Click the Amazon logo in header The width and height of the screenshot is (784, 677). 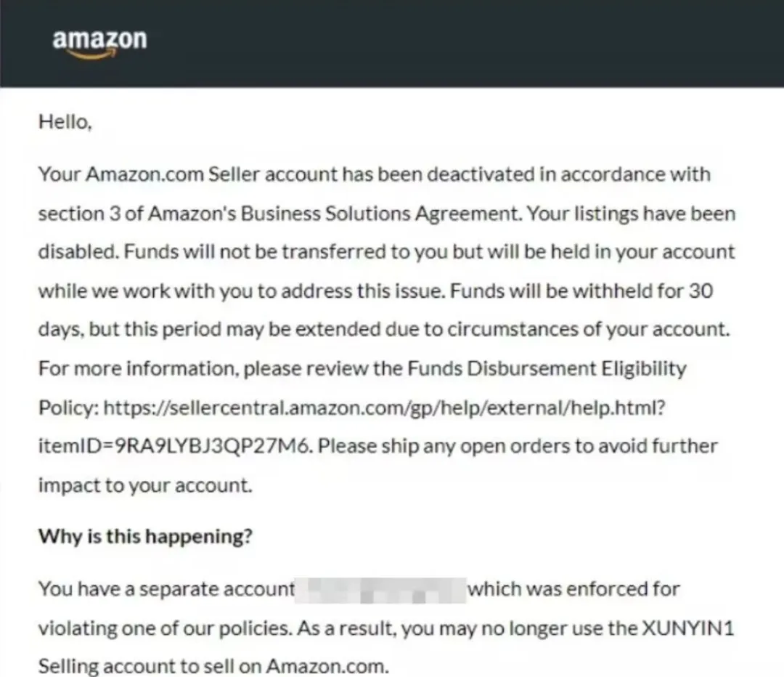pos(99,44)
